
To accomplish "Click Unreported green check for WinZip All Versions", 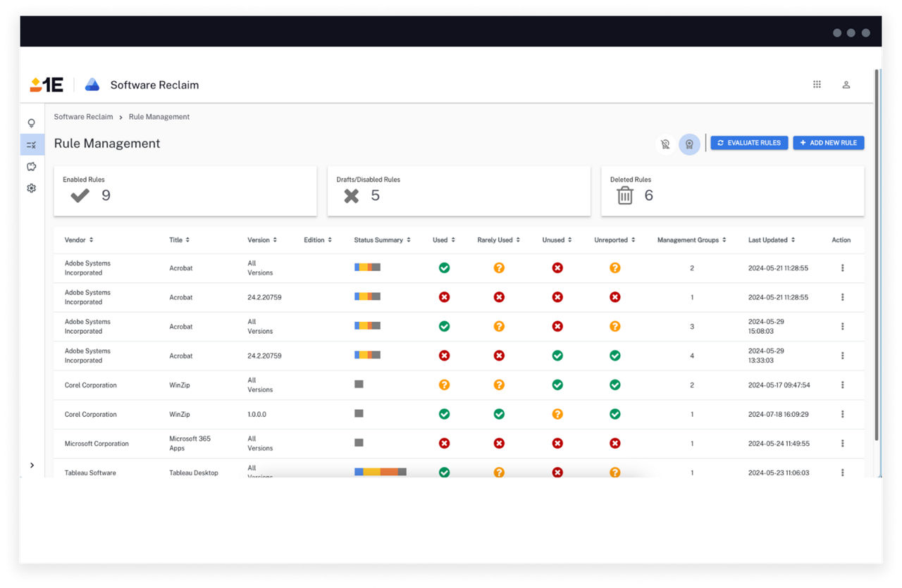I will (614, 385).
